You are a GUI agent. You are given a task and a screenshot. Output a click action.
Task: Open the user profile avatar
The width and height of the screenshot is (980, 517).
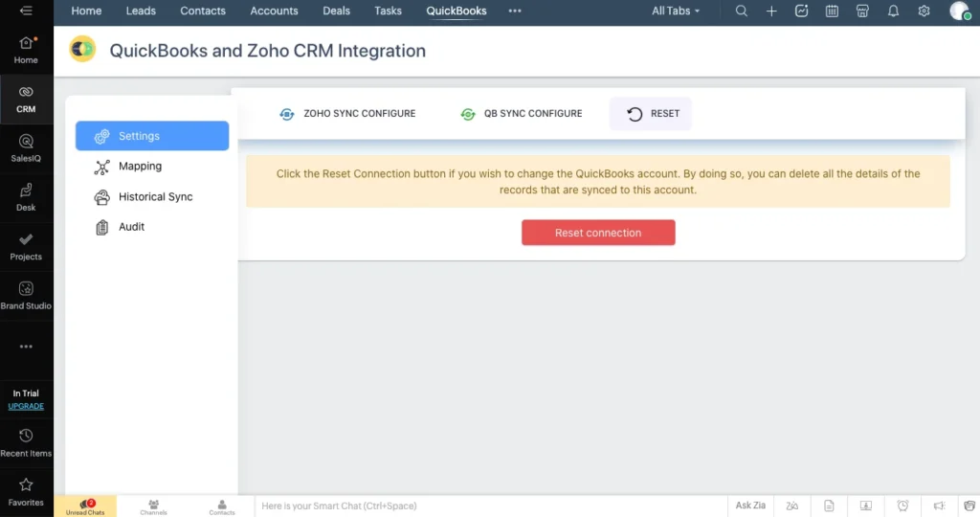pyautogui.click(x=960, y=11)
